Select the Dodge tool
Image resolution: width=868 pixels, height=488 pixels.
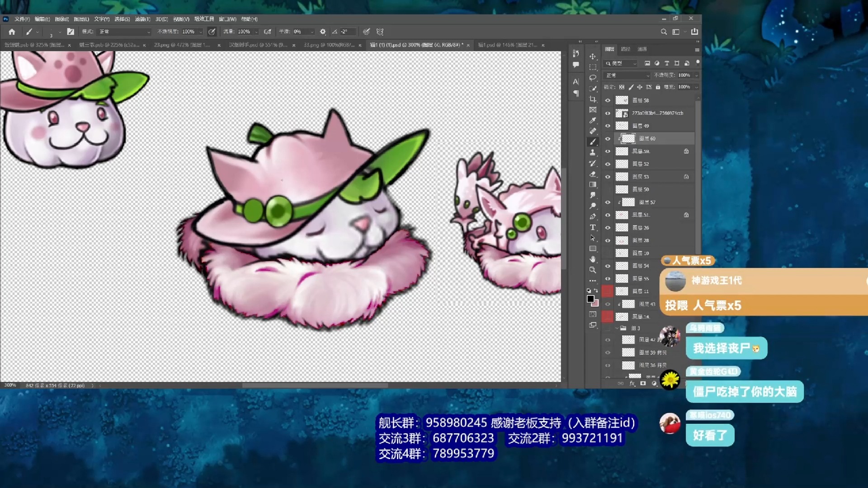pyautogui.click(x=593, y=206)
